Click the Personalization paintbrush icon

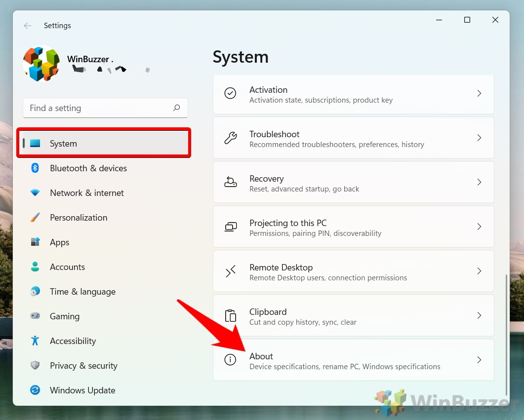pyautogui.click(x=35, y=217)
